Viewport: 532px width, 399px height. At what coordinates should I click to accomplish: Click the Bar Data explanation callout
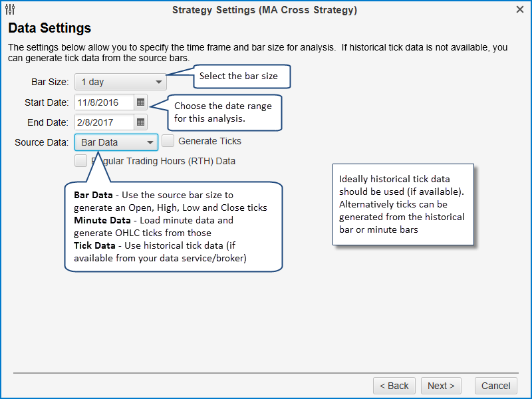coord(173,226)
